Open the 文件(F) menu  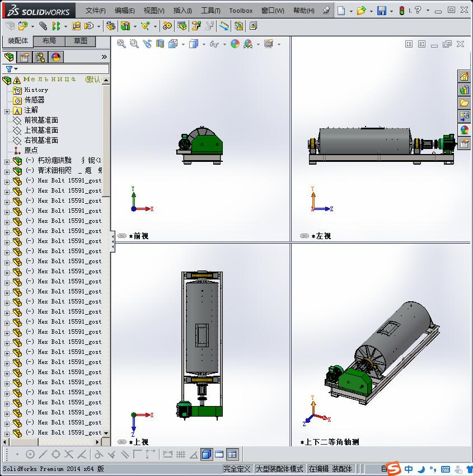coord(95,11)
